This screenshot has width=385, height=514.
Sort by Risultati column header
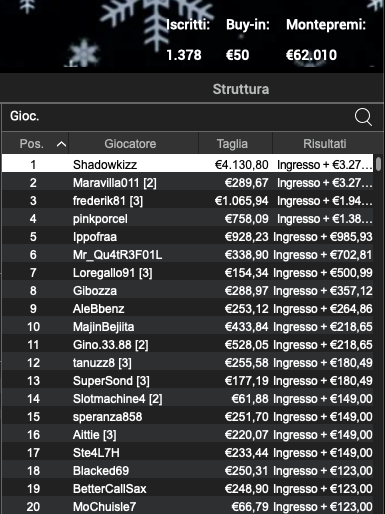pos(324,144)
